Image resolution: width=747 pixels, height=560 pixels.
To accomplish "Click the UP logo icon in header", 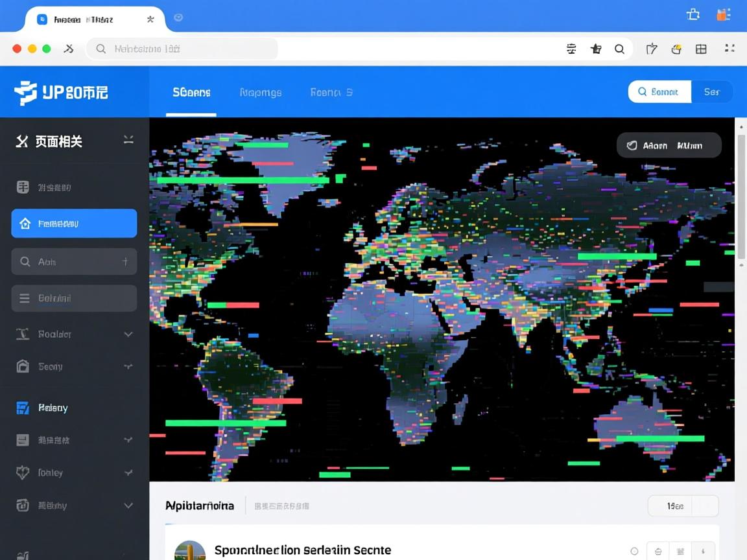I will tap(26, 93).
